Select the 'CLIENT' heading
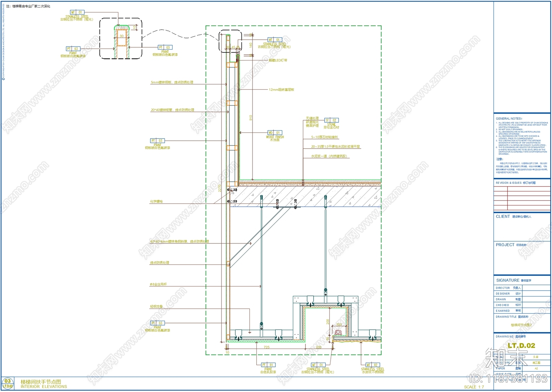Screen dimensions: 552x392 point(503,217)
